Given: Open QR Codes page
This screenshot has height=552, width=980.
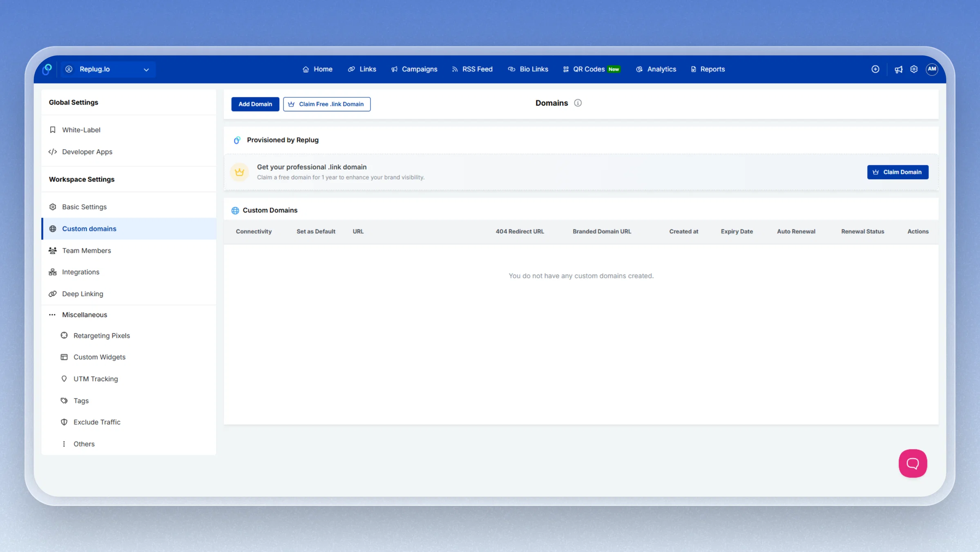Looking at the screenshot, I should point(592,69).
